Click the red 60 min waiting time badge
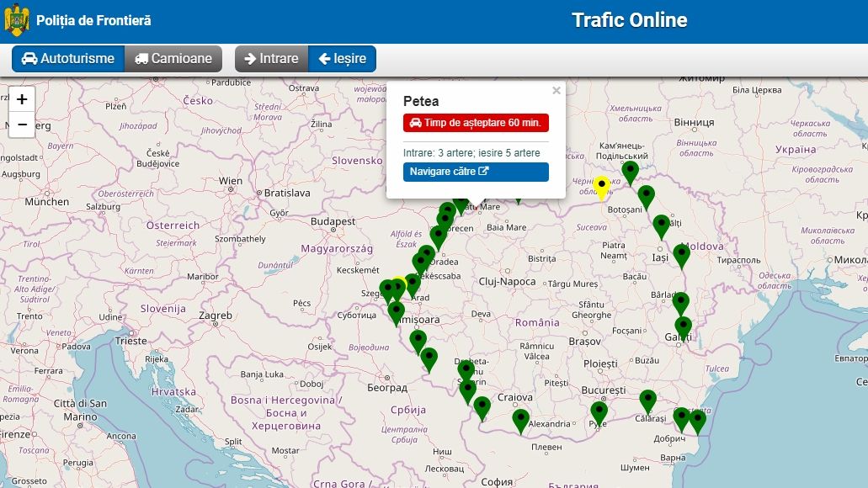The width and height of the screenshot is (868, 488). click(475, 123)
